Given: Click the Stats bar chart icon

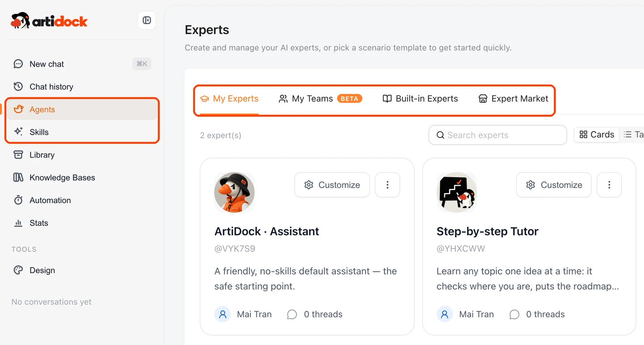Looking at the screenshot, I should (18, 223).
